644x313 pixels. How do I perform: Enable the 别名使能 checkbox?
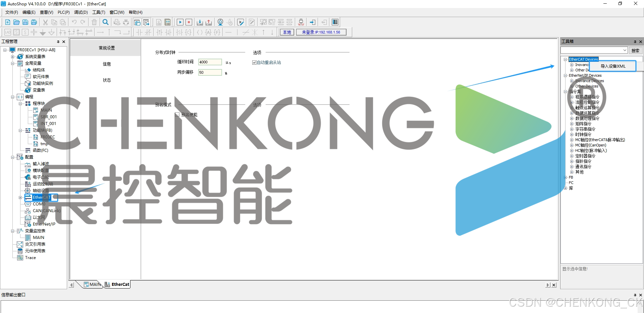[177, 115]
